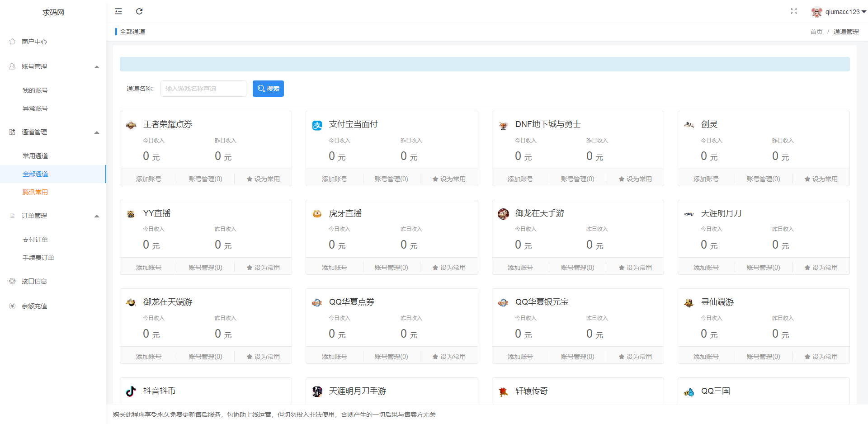The width and height of the screenshot is (868, 424).
Task: Enter fullscreen mode icon
Action: tap(794, 11)
